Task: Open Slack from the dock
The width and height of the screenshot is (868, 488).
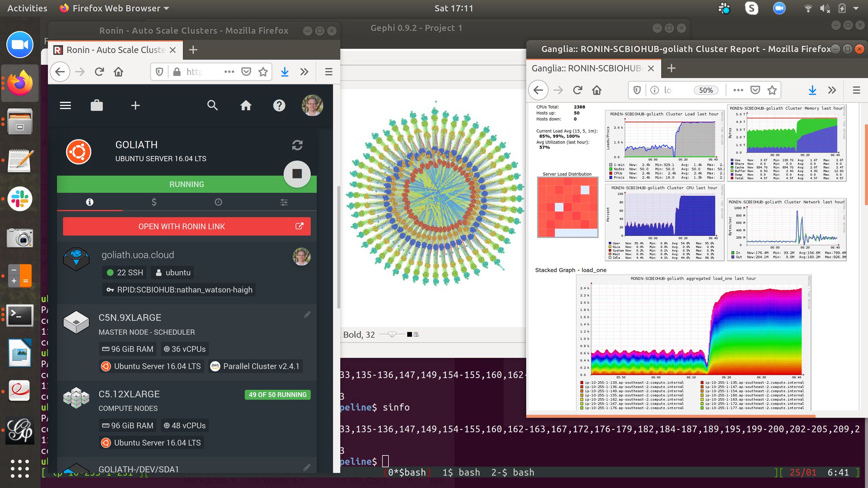Action: point(20,199)
